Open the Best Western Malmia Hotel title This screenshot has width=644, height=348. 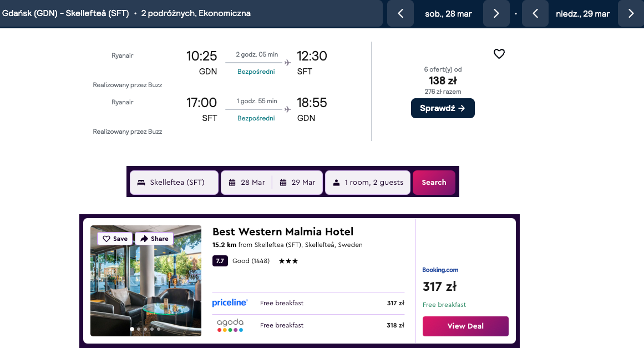[283, 231]
